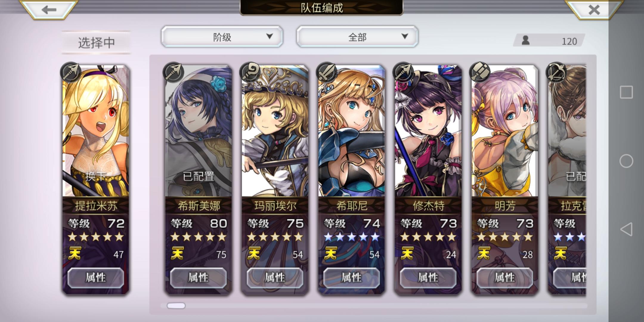Open the 全部 filter dropdown
The width and height of the screenshot is (644, 322).
pyautogui.click(x=357, y=37)
